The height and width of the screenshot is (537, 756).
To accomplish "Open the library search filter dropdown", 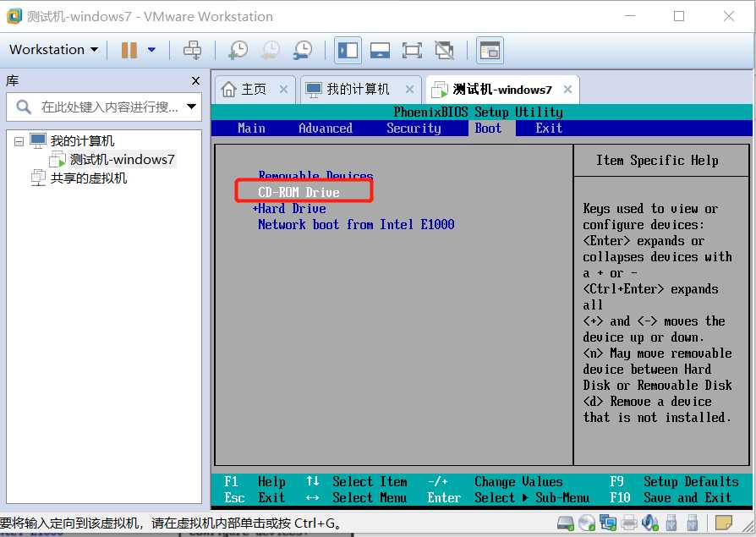I will click(x=191, y=107).
